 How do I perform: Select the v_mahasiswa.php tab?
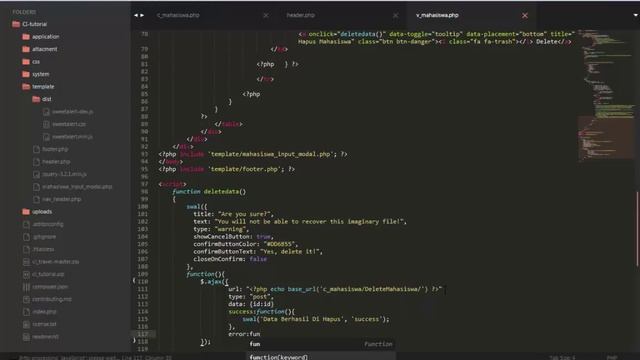pyautogui.click(x=437, y=15)
